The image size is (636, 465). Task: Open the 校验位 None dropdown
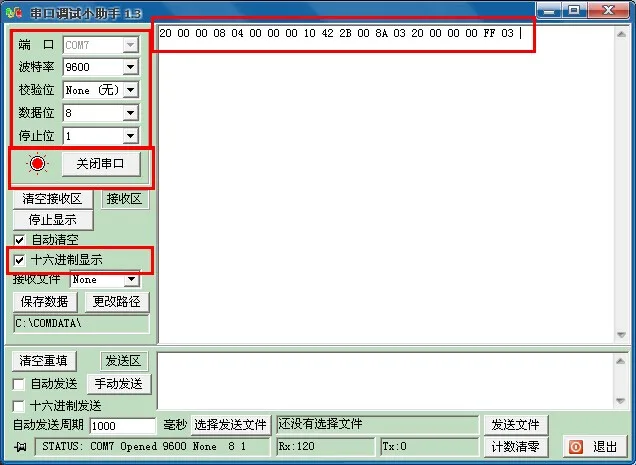click(131, 90)
